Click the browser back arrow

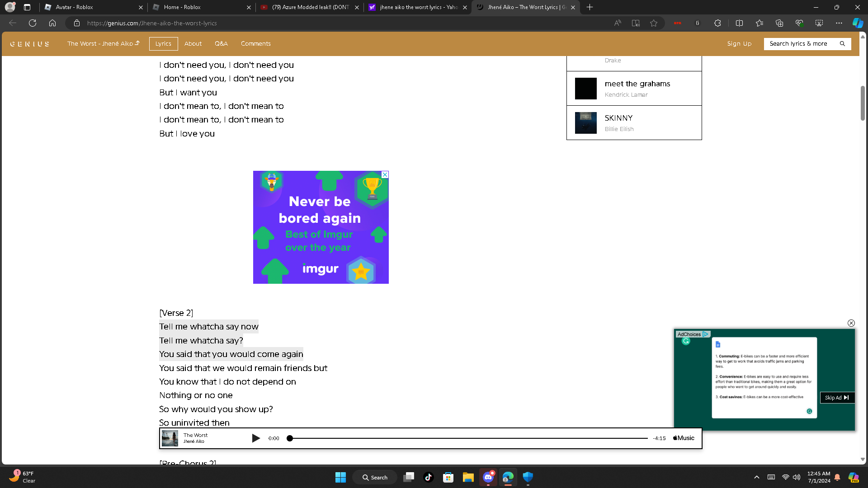(x=13, y=23)
